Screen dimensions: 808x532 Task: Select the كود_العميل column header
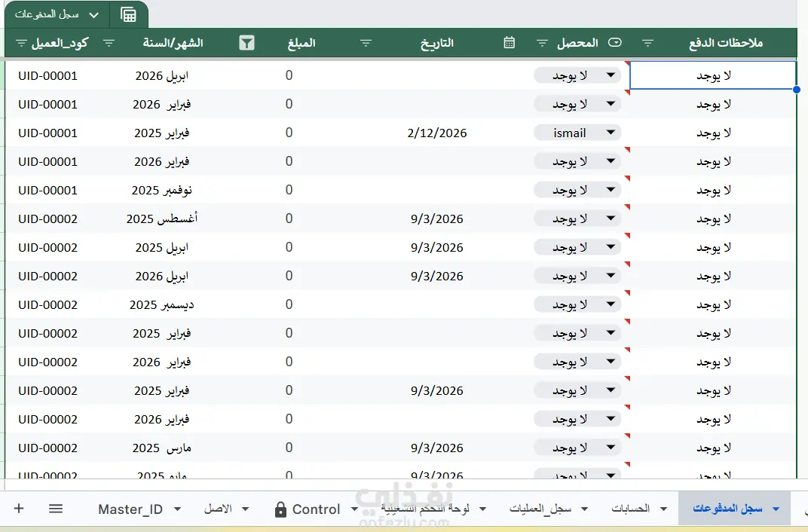pos(60,43)
